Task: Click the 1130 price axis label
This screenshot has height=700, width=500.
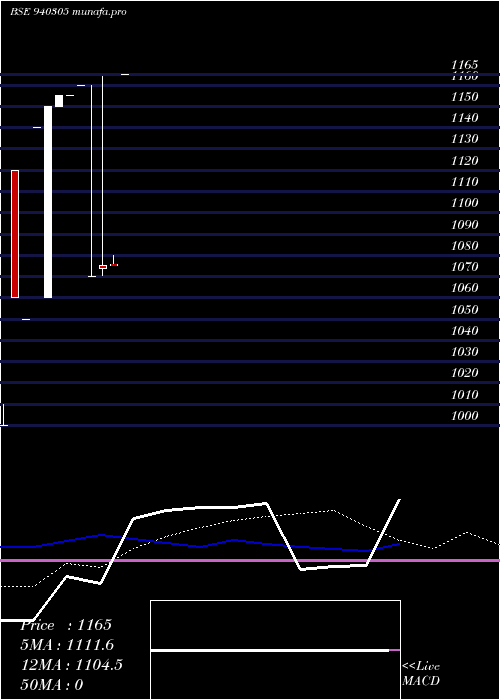Action: click(464, 139)
